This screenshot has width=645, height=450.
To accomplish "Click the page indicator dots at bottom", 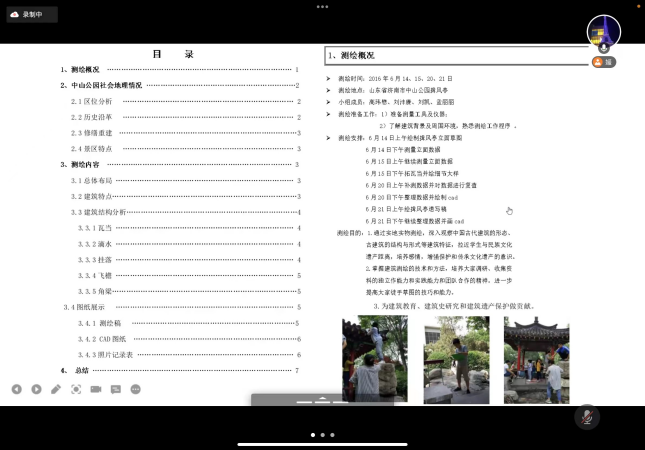I will [x=322, y=435].
